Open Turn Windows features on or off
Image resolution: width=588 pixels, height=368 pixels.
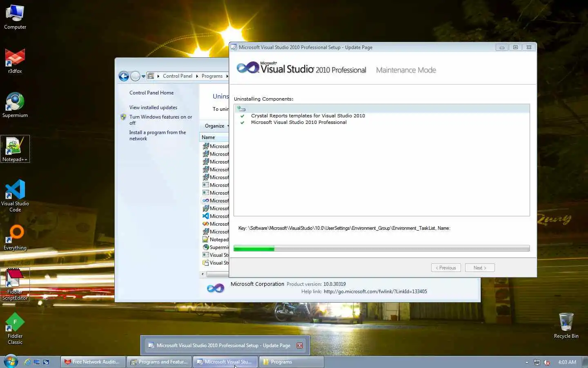[x=160, y=120]
